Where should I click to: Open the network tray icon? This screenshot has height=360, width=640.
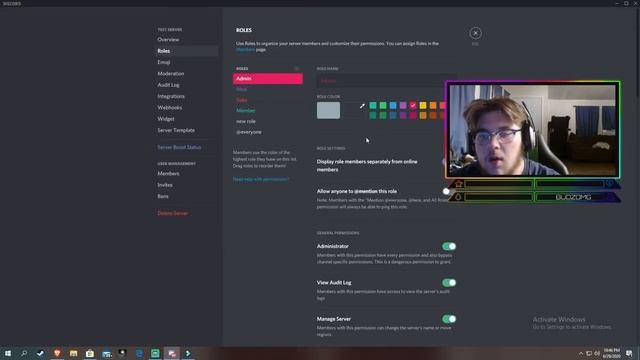[x=589, y=353]
